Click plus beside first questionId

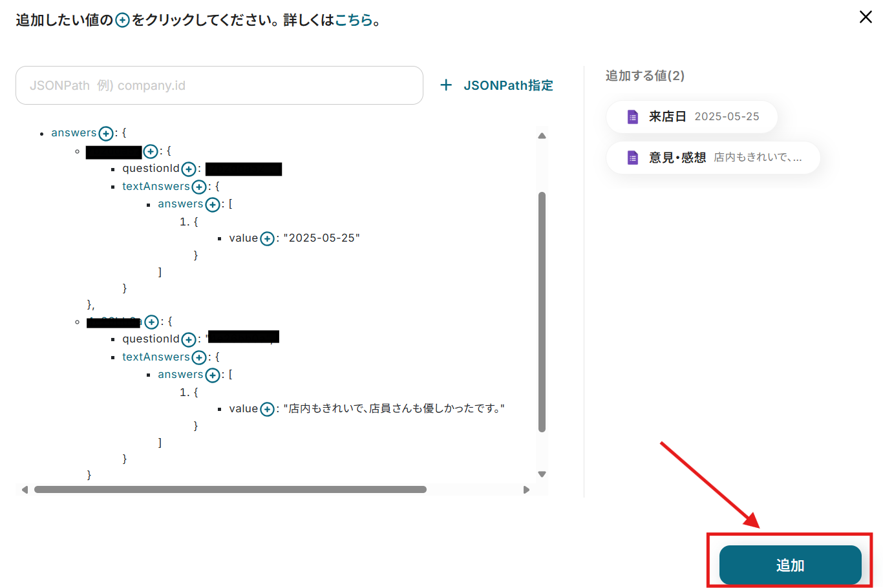pos(189,169)
